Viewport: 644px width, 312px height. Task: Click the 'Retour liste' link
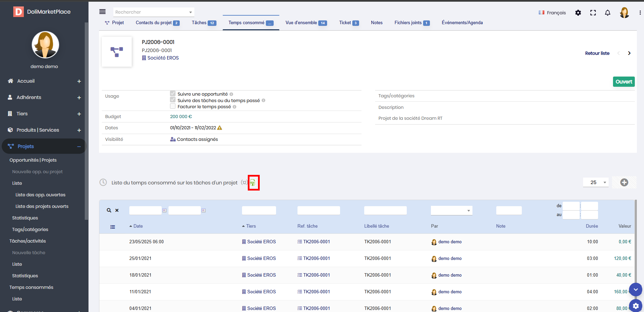tap(597, 53)
